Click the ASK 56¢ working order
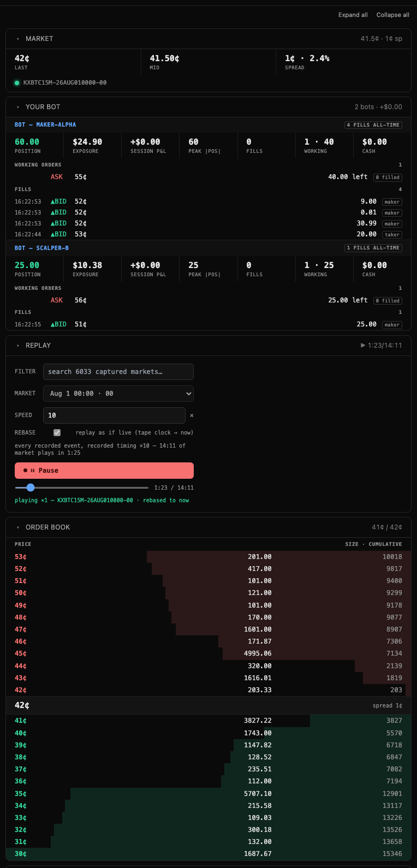This screenshot has height=868, width=417. pyautogui.click(x=208, y=300)
